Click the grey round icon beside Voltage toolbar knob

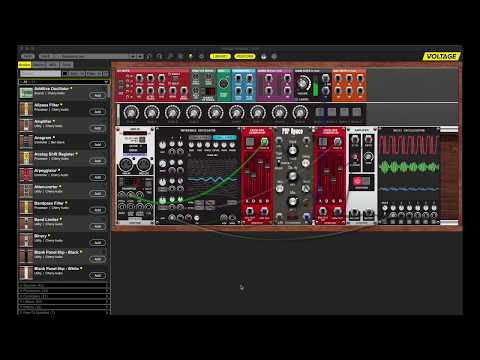click(x=274, y=56)
